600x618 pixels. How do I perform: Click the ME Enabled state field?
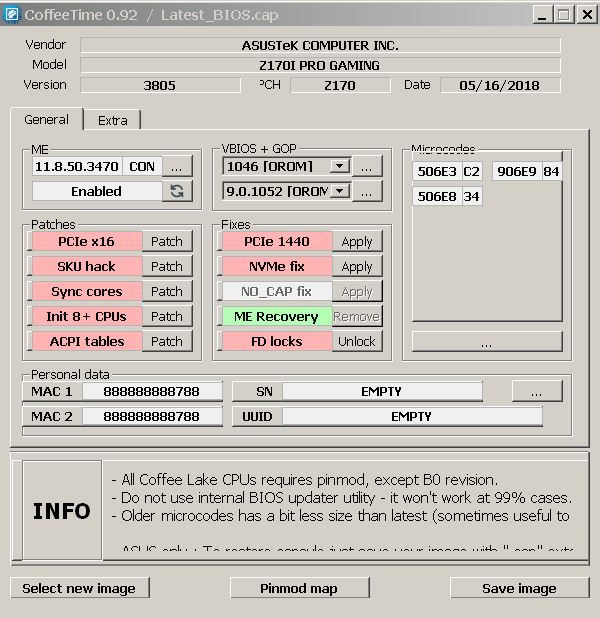pos(97,191)
